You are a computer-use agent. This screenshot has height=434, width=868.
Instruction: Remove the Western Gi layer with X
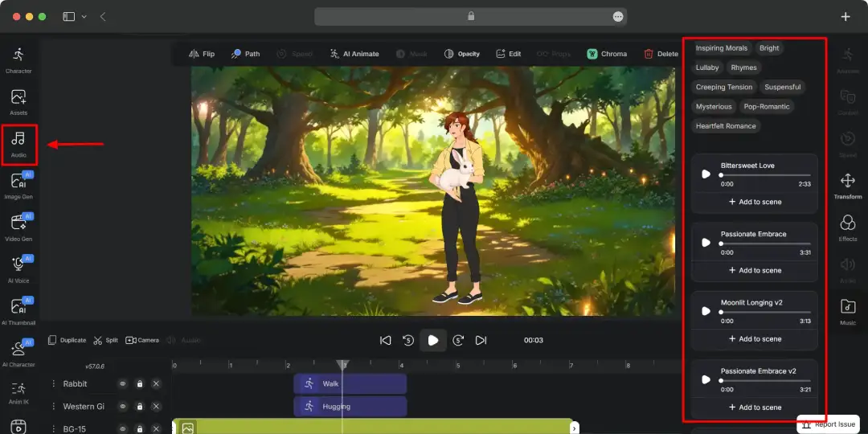(x=156, y=407)
